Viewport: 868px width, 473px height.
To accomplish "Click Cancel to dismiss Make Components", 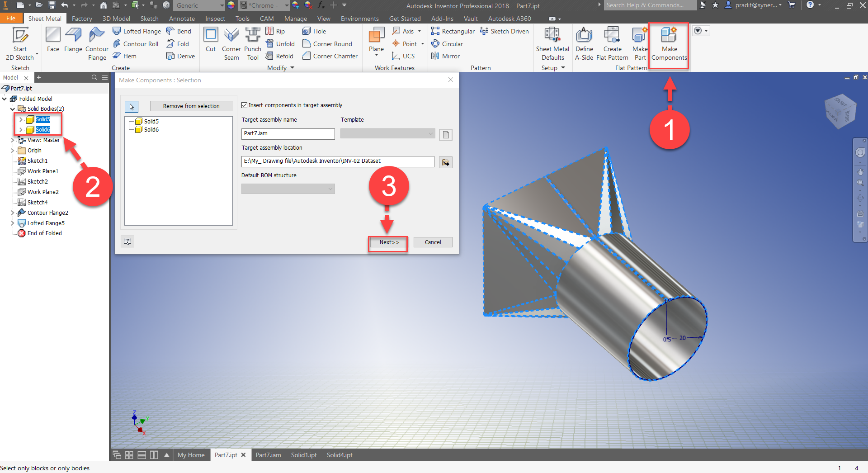I will click(433, 242).
